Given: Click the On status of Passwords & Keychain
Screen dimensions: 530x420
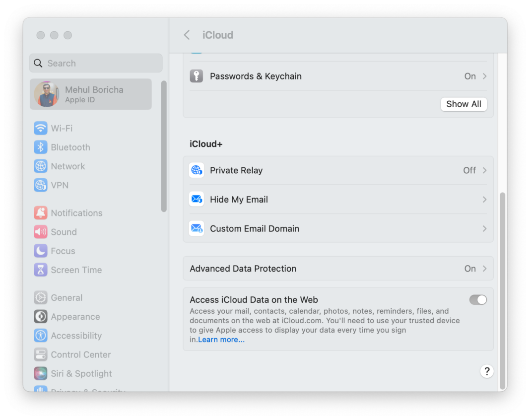Looking at the screenshot, I should [470, 76].
